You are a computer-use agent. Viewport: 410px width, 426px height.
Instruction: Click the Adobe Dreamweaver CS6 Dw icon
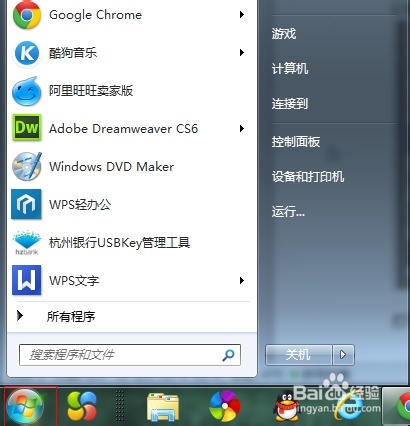pos(27,127)
